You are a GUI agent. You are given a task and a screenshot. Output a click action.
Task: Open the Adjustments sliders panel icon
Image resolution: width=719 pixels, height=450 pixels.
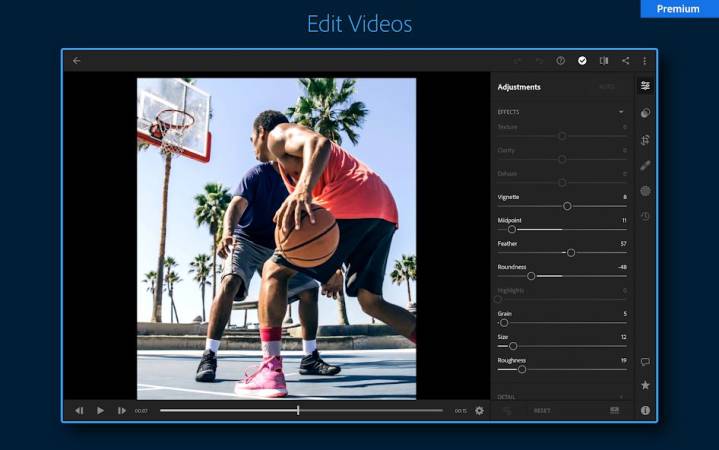(x=645, y=87)
